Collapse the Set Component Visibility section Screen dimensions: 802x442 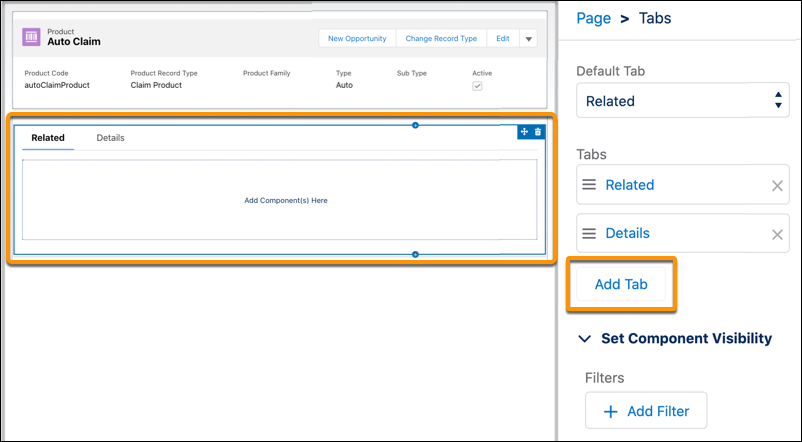pyautogui.click(x=585, y=338)
